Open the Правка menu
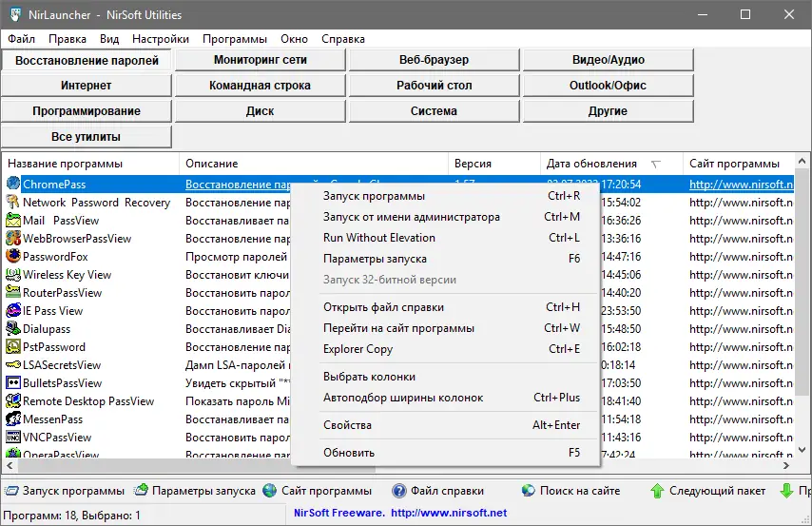Screen dimensions: 812x526 point(68,39)
